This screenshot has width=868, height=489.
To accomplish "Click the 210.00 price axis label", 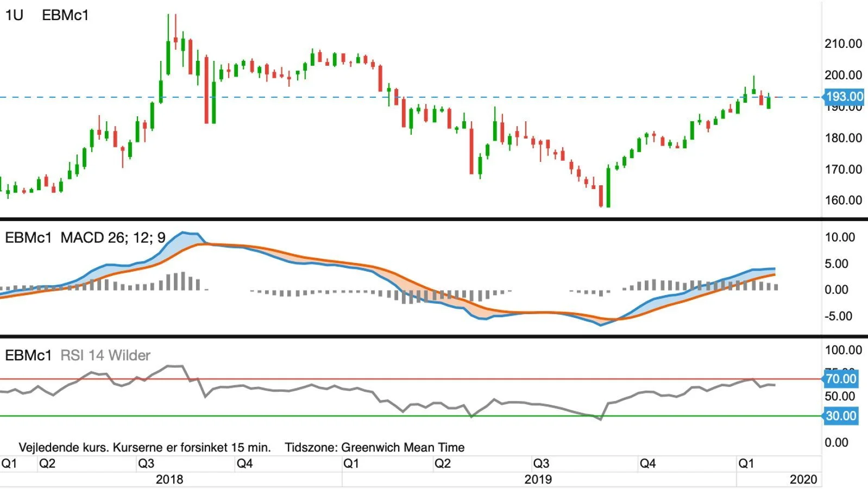I will pyautogui.click(x=843, y=43).
